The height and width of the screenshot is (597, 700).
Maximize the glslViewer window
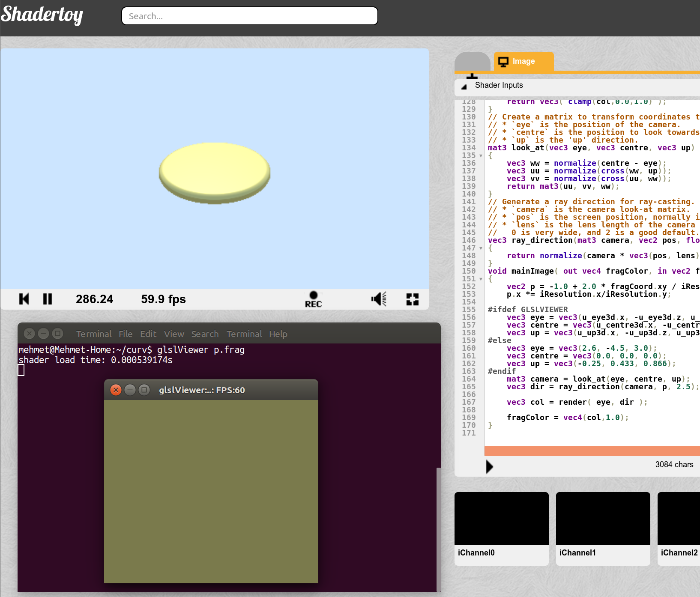[x=144, y=390]
